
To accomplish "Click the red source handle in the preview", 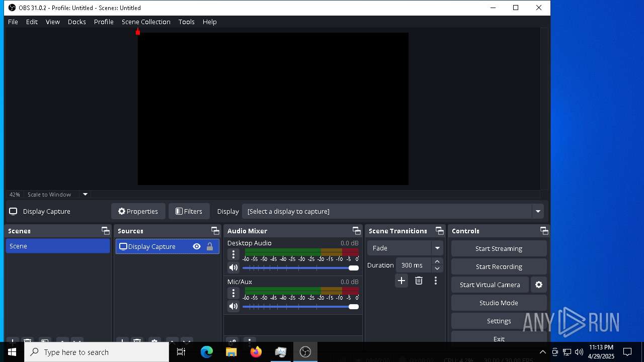I will [x=138, y=32].
